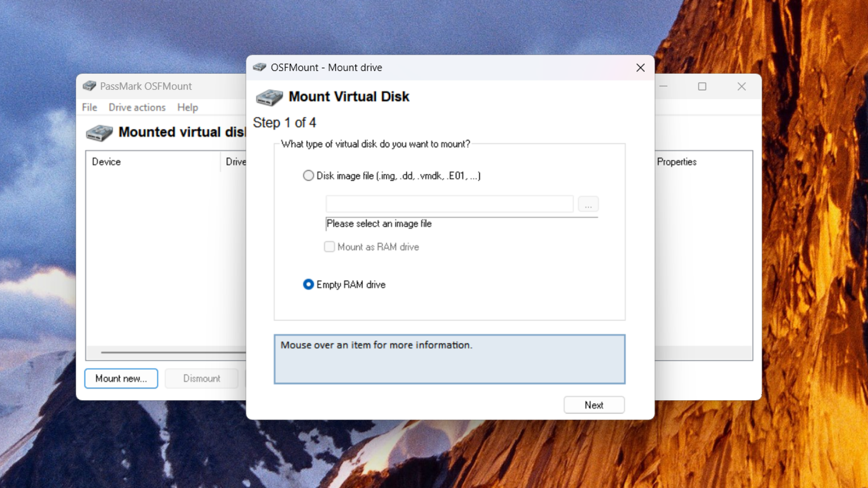Click Dismount button in main window
This screenshot has height=488, width=868.
[201, 378]
